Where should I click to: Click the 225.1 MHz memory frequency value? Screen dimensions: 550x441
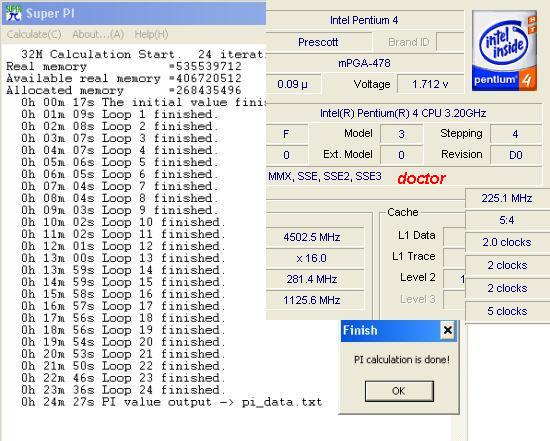pyautogui.click(x=507, y=198)
